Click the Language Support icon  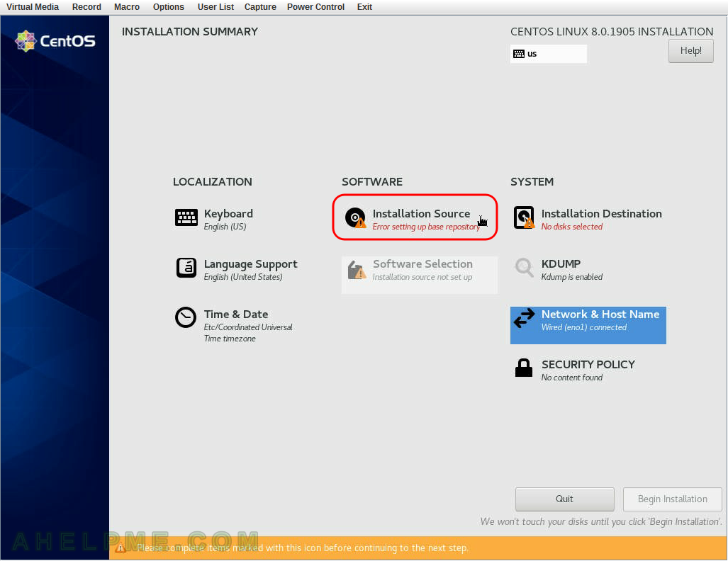[x=186, y=268]
